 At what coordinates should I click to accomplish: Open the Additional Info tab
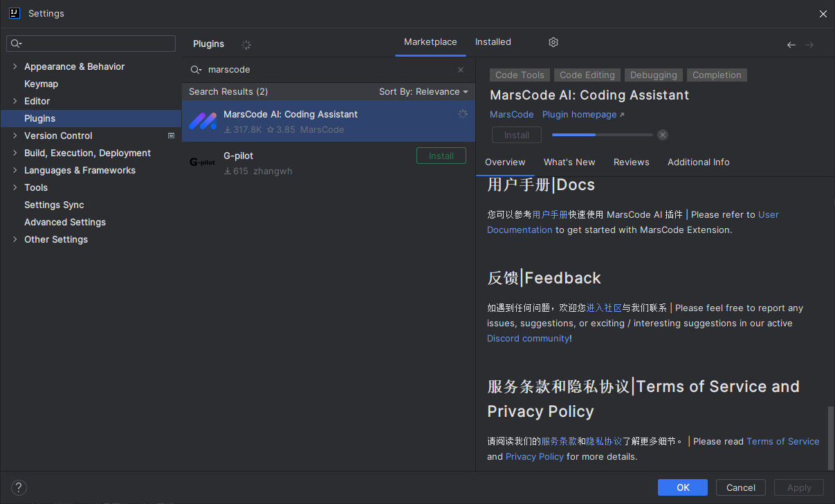click(699, 162)
